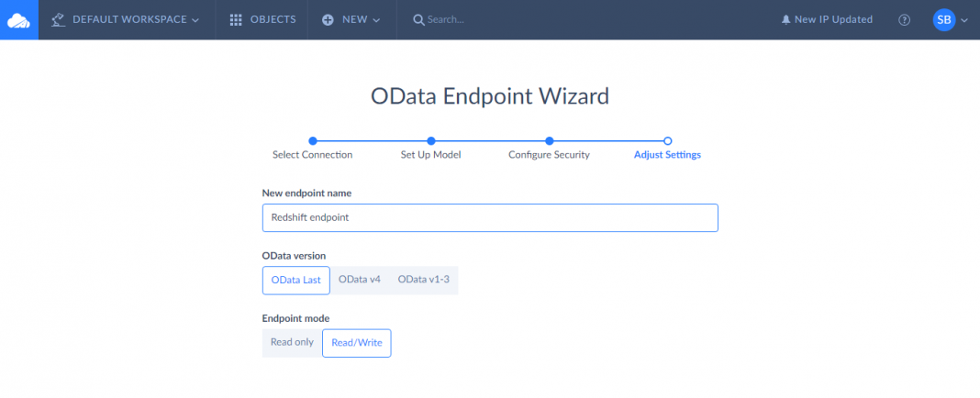This screenshot has width=980, height=398.
Task: Choose the OData v4 version option
Action: tap(359, 280)
